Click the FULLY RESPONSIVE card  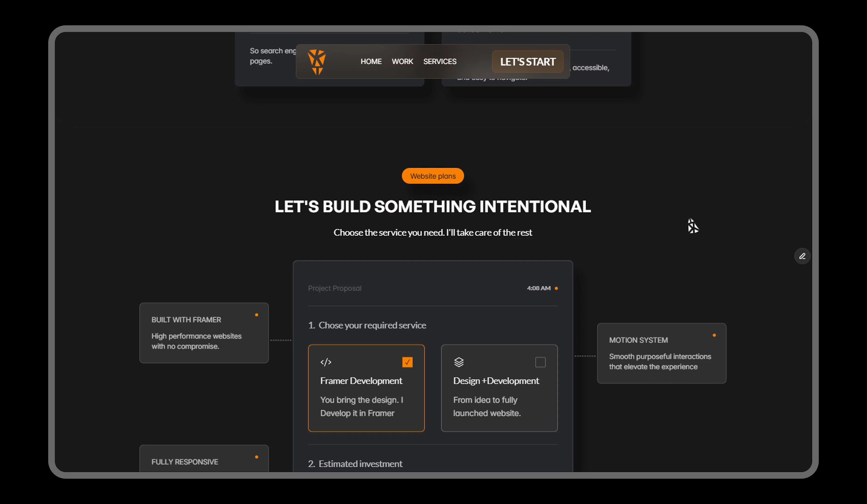pyautogui.click(x=204, y=458)
